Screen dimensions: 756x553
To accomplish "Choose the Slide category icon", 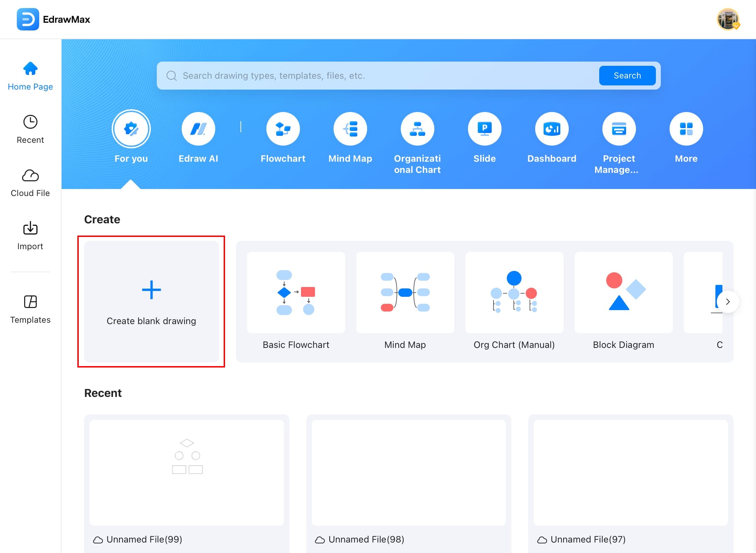I will pyautogui.click(x=484, y=129).
